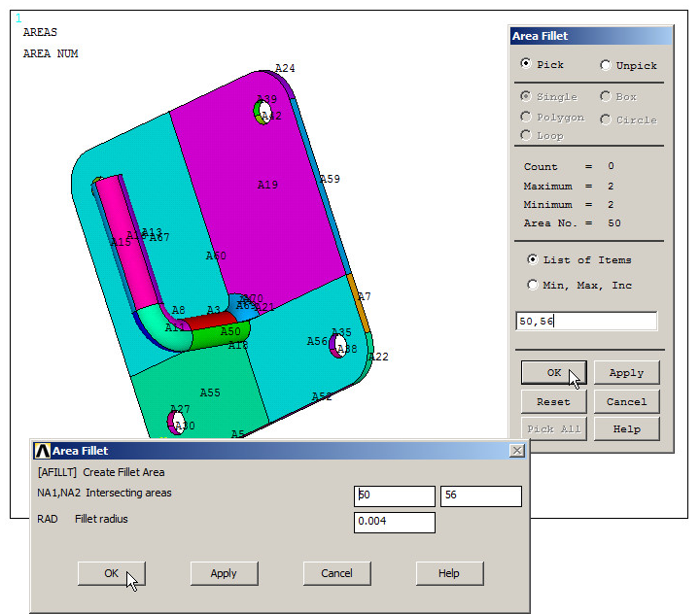700x614 pixels.
Task: Cancel the Create Fillet Area dialog
Action: coord(336,573)
